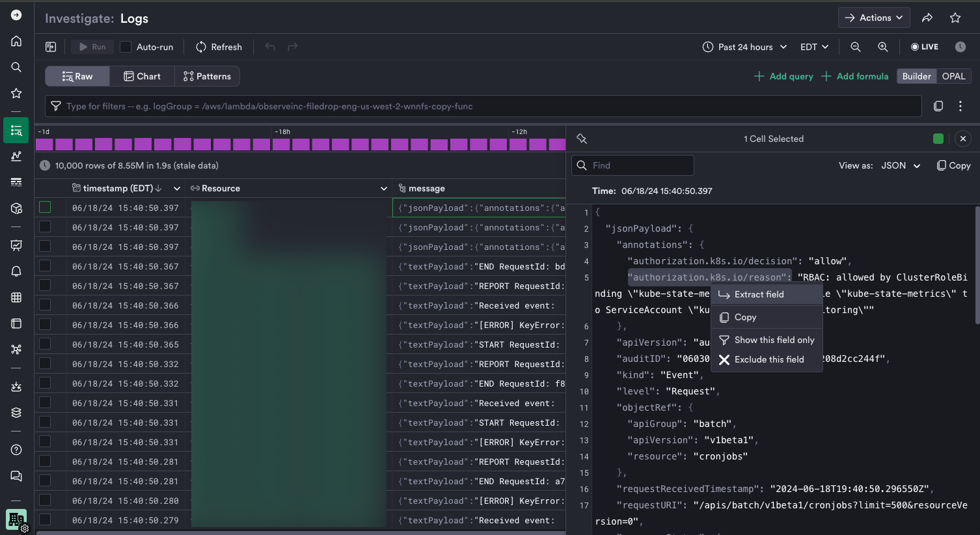Zoom in the time range
This screenshot has width=980, height=535.
tap(883, 47)
